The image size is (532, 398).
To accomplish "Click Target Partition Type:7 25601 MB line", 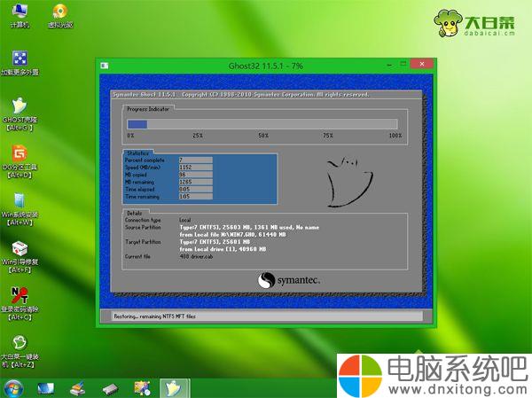I will tap(215, 242).
